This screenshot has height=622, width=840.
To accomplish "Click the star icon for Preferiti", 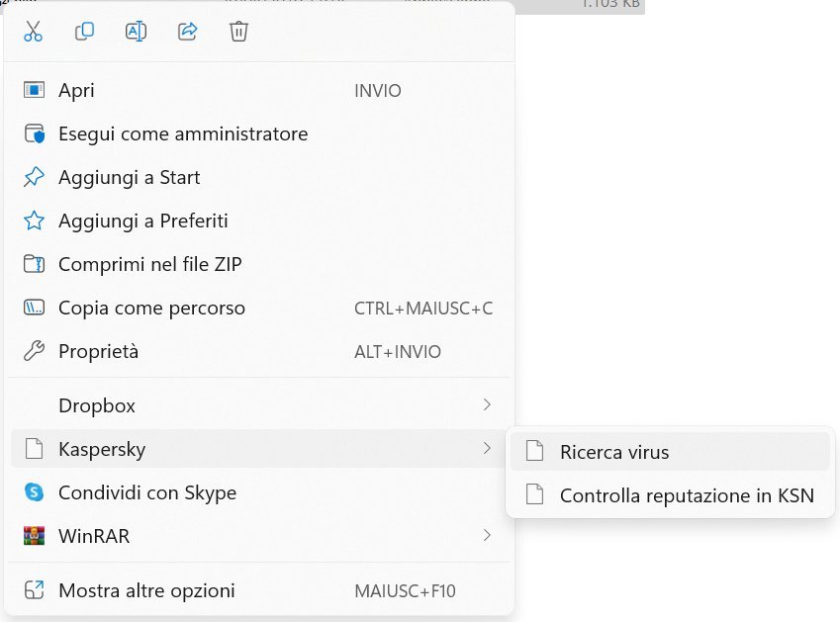I will coord(34,221).
